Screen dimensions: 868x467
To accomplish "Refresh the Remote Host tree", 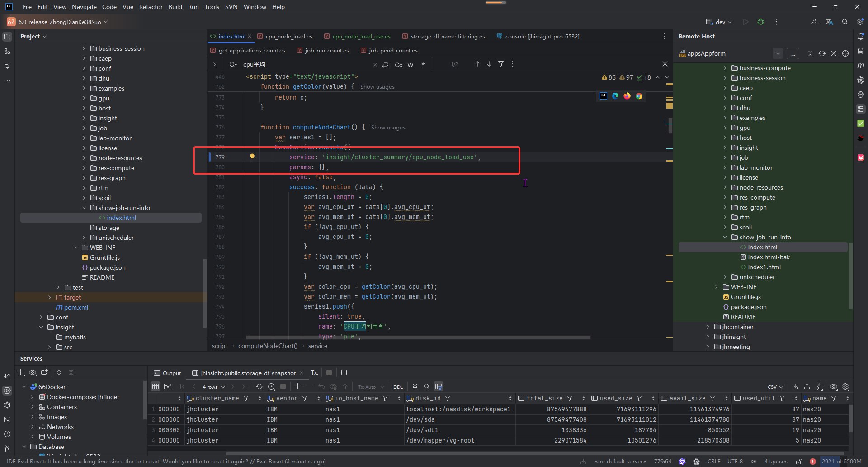I will click(x=822, y=53).
